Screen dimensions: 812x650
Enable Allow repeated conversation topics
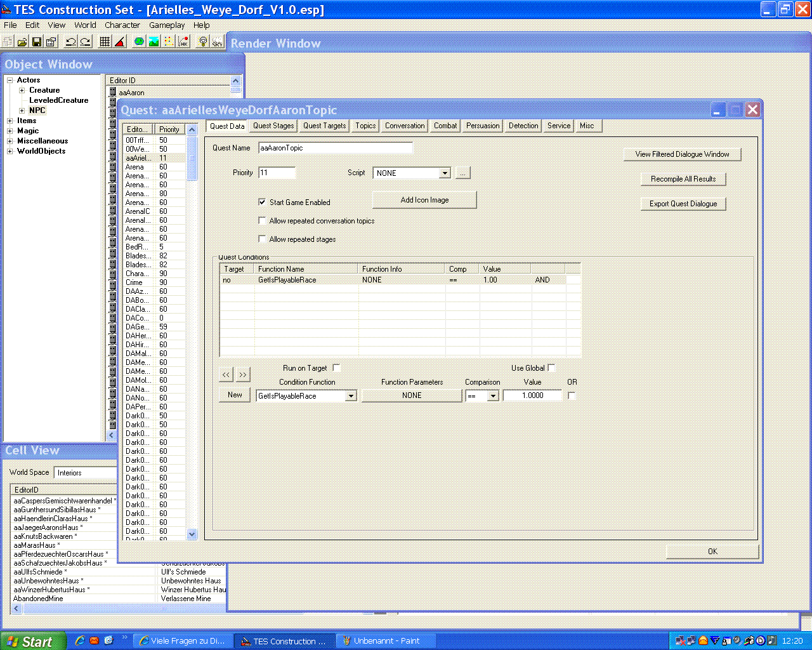262,221
